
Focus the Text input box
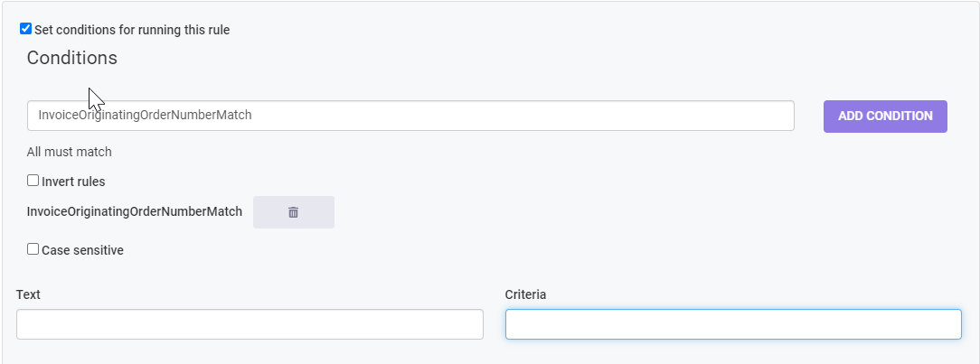click(250, 324)
